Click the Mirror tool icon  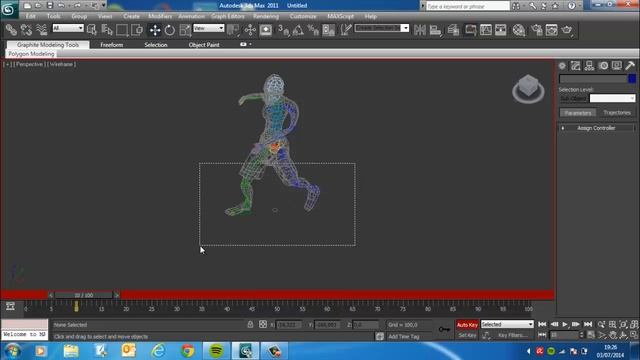[420, 30]
